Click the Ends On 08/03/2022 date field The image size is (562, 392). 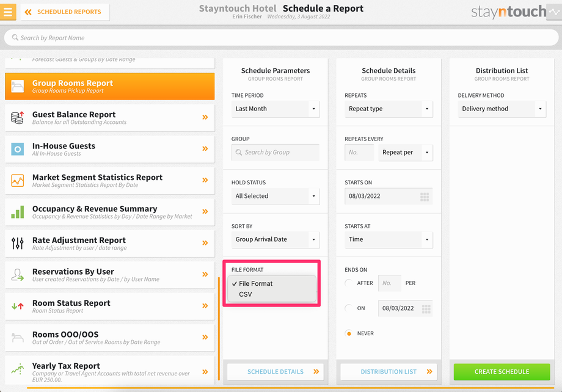click(406, 308)
